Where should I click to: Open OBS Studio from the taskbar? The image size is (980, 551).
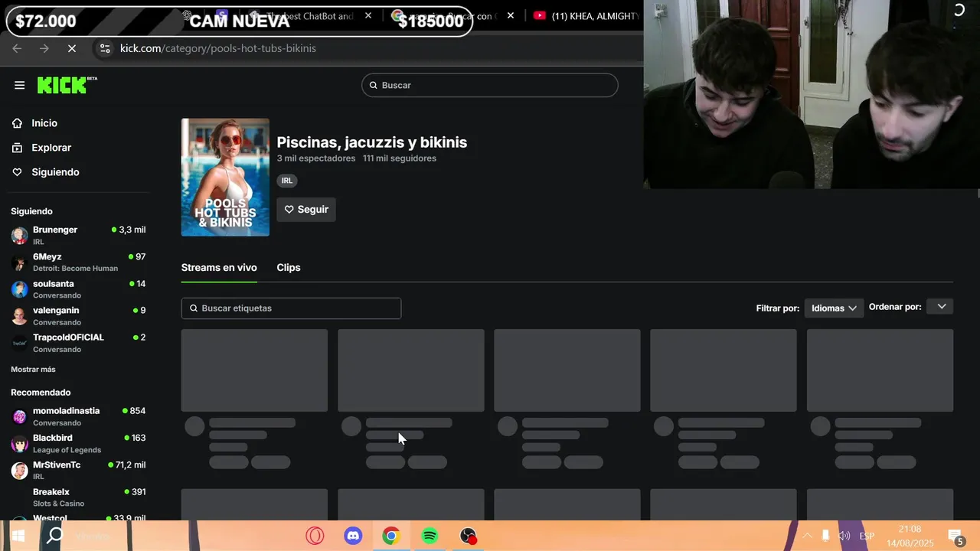point(469,536)
